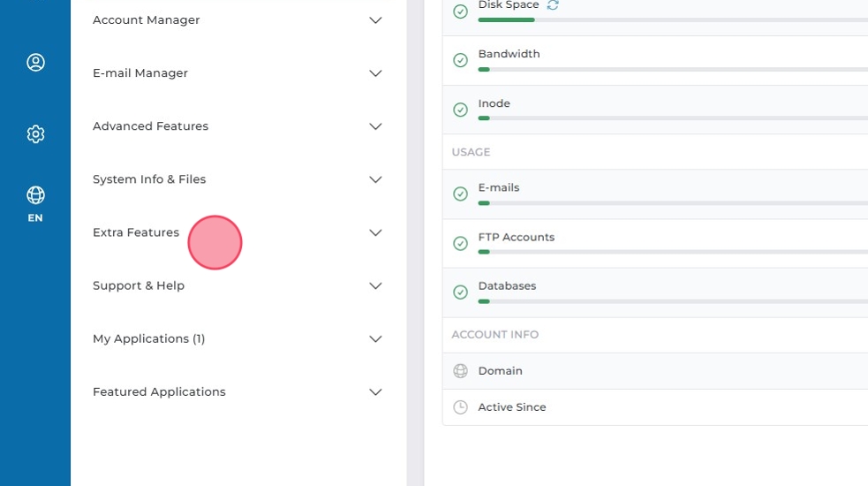Click the globe icon beside Domain
Image resolution: width=868 pixels, height=486 pixels.
(460, 371)
